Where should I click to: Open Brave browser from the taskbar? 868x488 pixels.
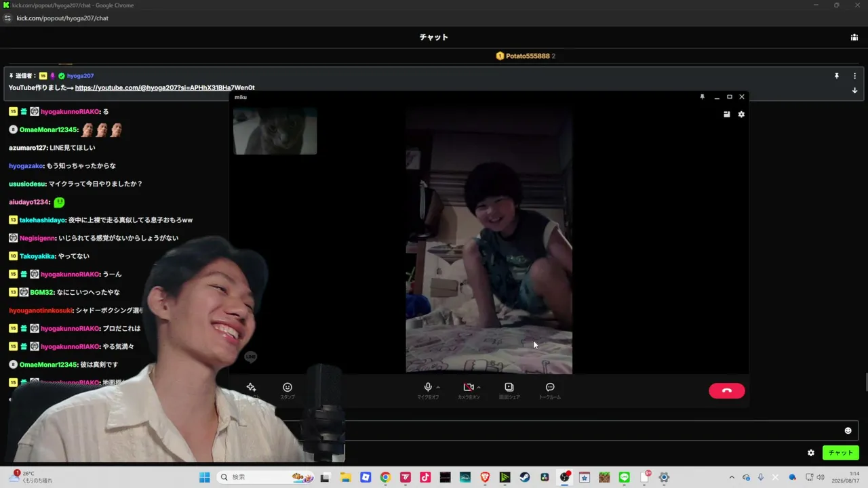point(485,477)
